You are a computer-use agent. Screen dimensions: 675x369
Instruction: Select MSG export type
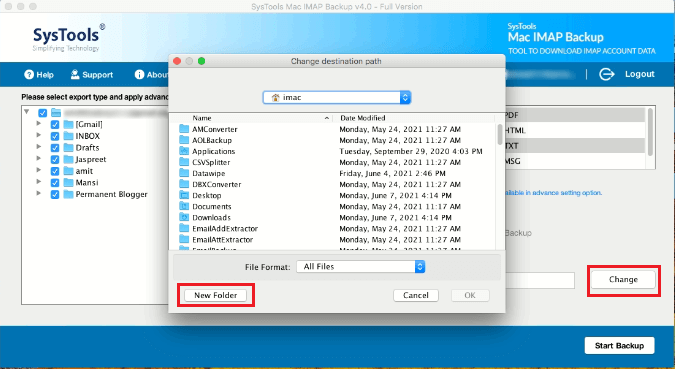575,161
